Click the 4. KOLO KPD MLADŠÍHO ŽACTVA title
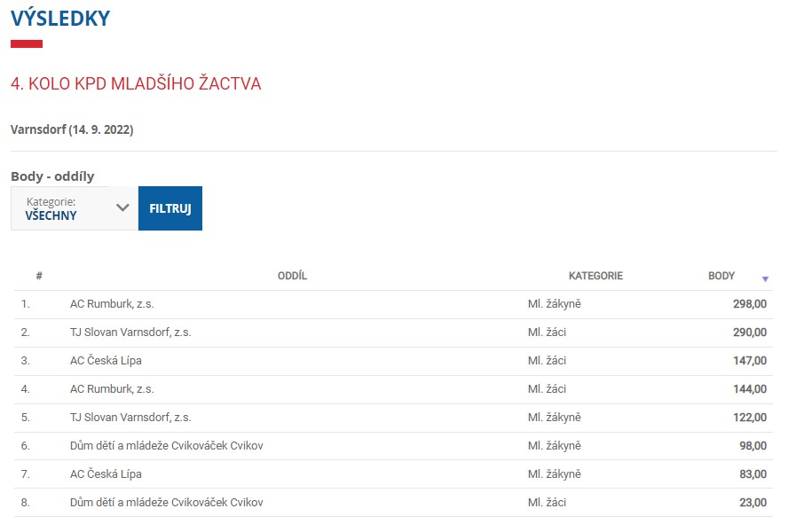796x532 pixels. click(136, 83)
